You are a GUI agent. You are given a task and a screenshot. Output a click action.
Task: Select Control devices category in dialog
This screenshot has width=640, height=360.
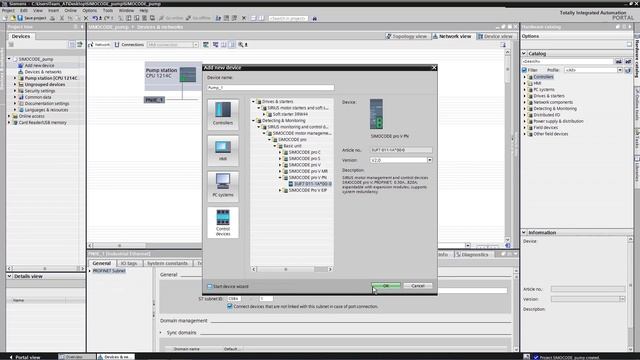[x=223, y=222]
